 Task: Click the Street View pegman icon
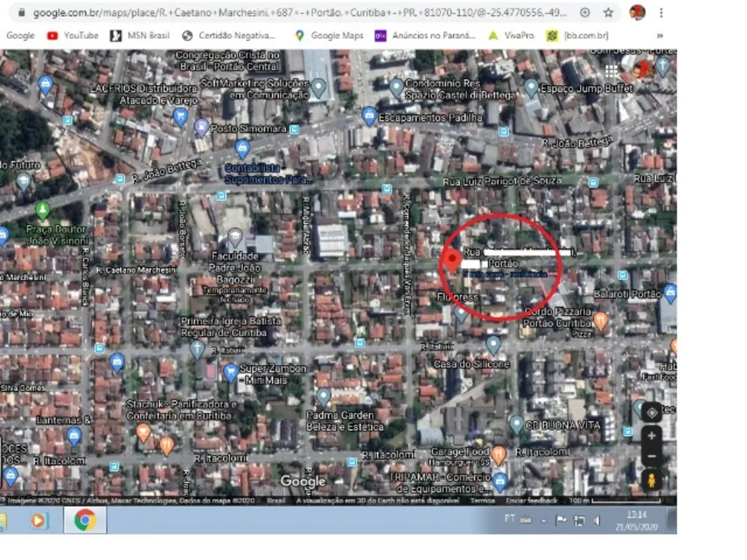[651, 480]
